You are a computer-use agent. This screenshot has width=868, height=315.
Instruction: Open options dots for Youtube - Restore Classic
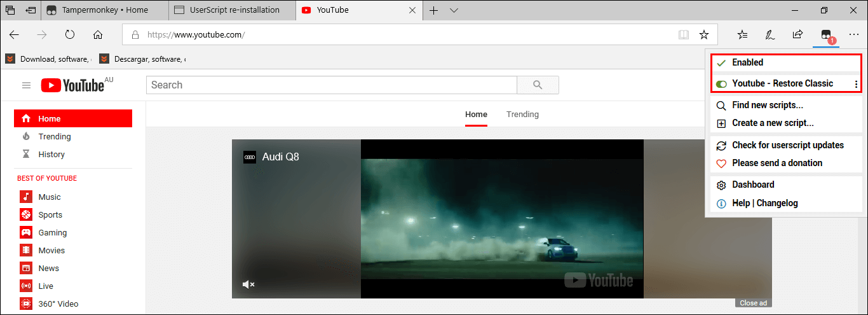(x=856, y=84)
